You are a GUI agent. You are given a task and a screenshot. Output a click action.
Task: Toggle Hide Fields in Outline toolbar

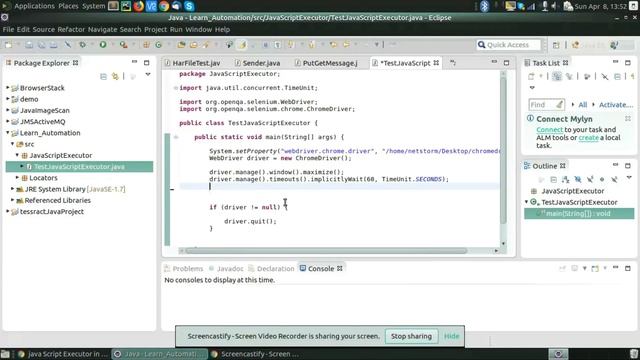pyautogui.click(x=578, y=179)
